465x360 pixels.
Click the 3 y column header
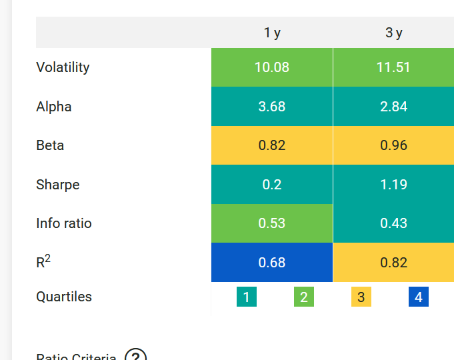394,33
